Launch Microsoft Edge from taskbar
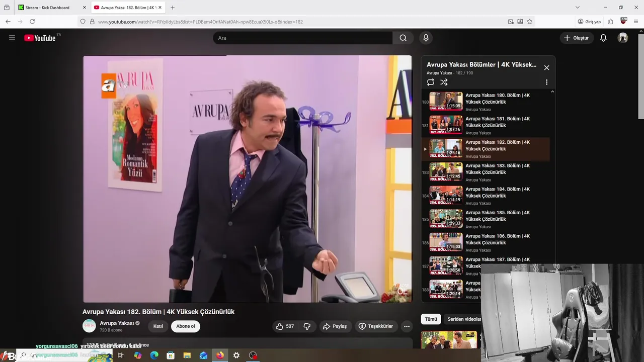This screenshot has width=644, height=362. point(154,355)
